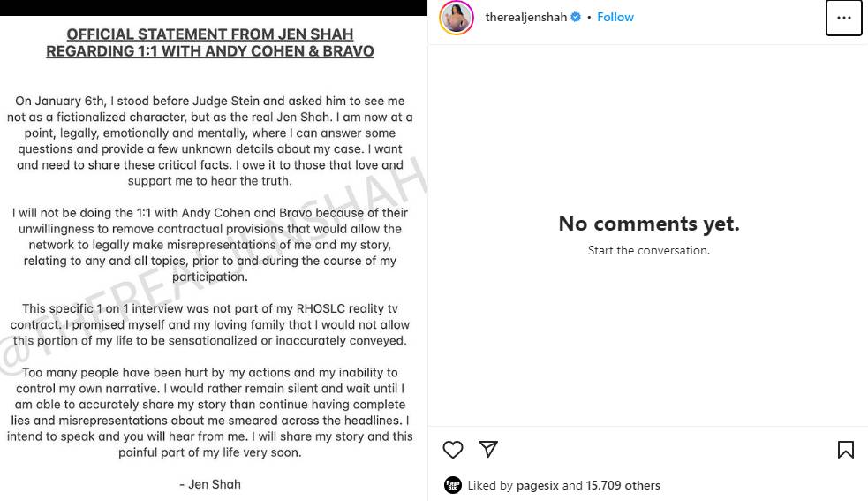This screenshot has width=868, height=501.
Task: Click the 'No comments yet.' heading
Action: click(x=648, y=224)
